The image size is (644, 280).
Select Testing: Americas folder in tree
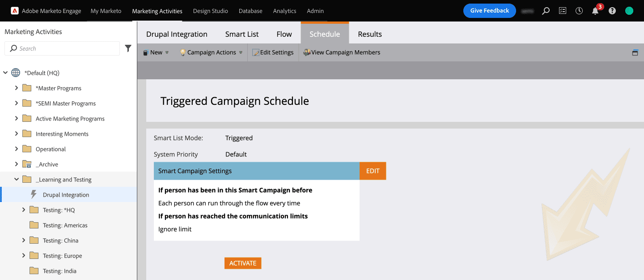click(65, 225)
